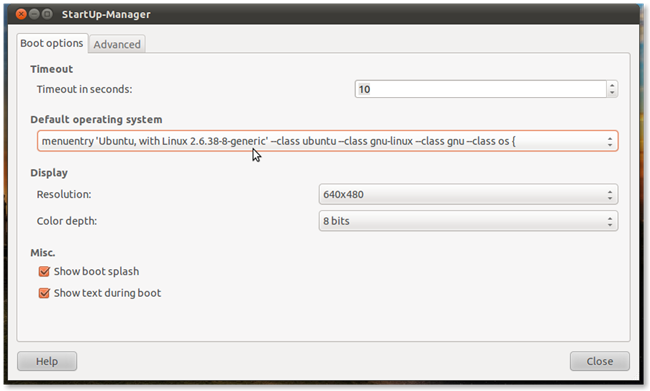Toggle the Show text during boot checkbox
The width and height of the screenshot is (650, 391).
click(44, 293)
